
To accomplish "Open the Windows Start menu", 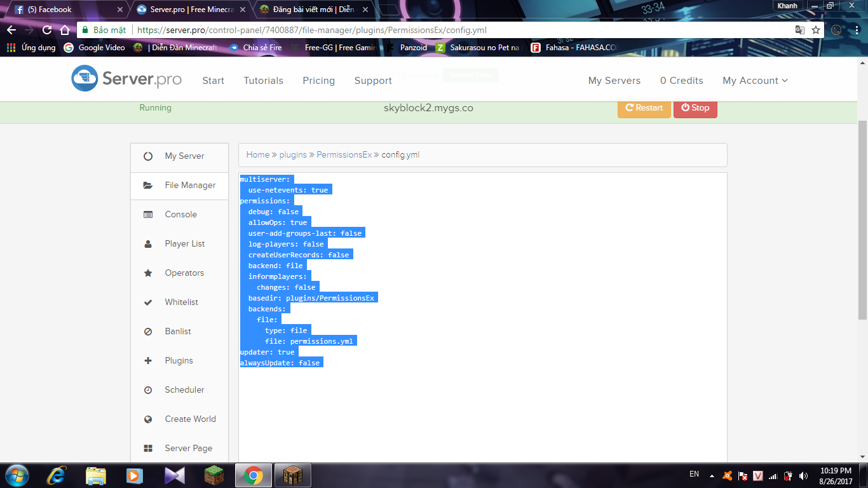I will point(17,475).
